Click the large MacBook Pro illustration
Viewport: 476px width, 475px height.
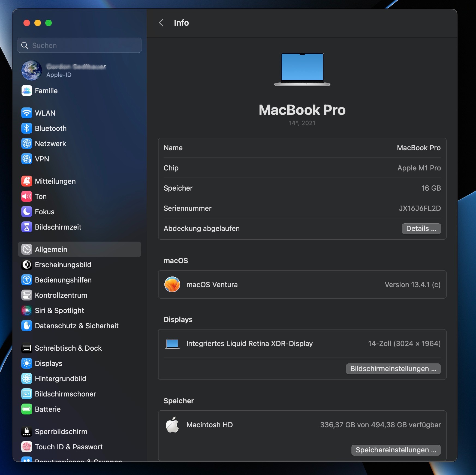[302, 69]
